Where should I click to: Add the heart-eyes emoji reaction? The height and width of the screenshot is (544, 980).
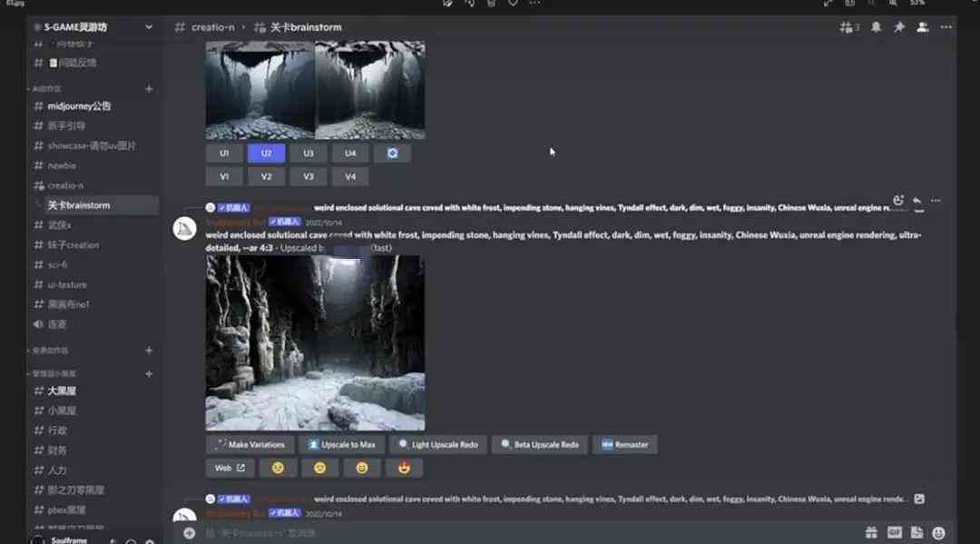click(404, 468)
